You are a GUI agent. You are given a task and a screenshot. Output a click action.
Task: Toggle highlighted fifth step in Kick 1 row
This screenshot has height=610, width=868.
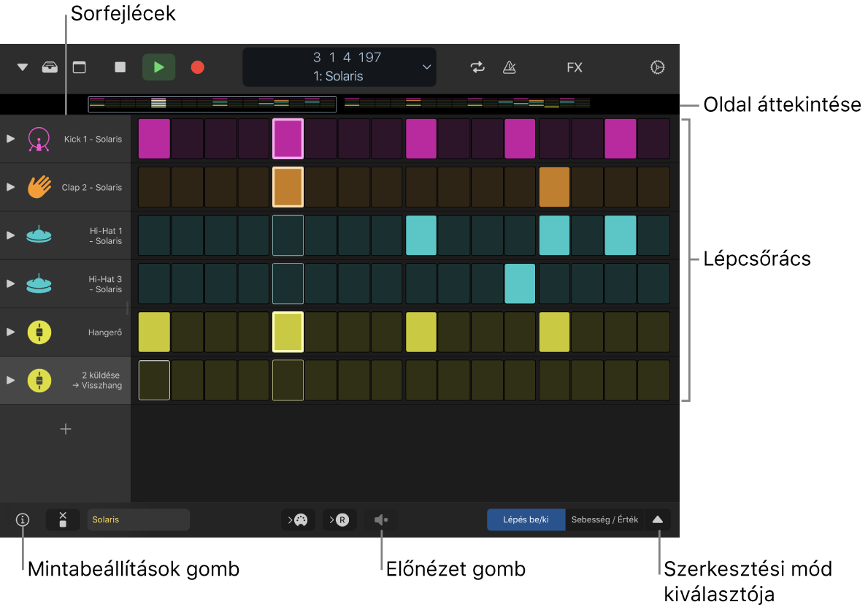288,139
